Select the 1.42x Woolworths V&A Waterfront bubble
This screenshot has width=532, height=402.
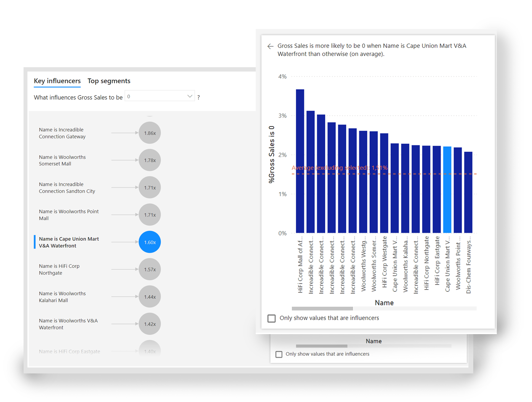coord(150,324)
